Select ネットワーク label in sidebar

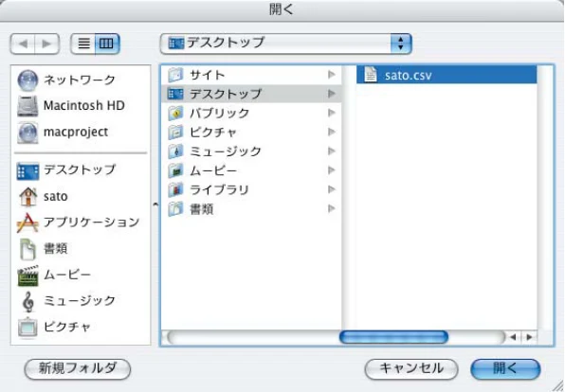tap(80, 80)
